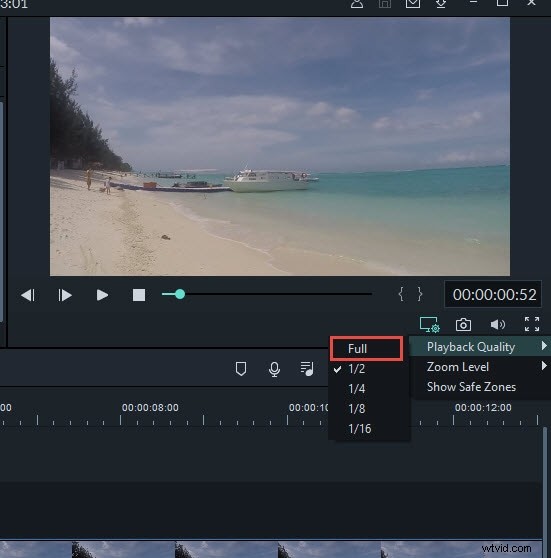Screen dimensions: 551x558
Task: Open preview display settings monitor icon
Action: click(x=430, y=325)
